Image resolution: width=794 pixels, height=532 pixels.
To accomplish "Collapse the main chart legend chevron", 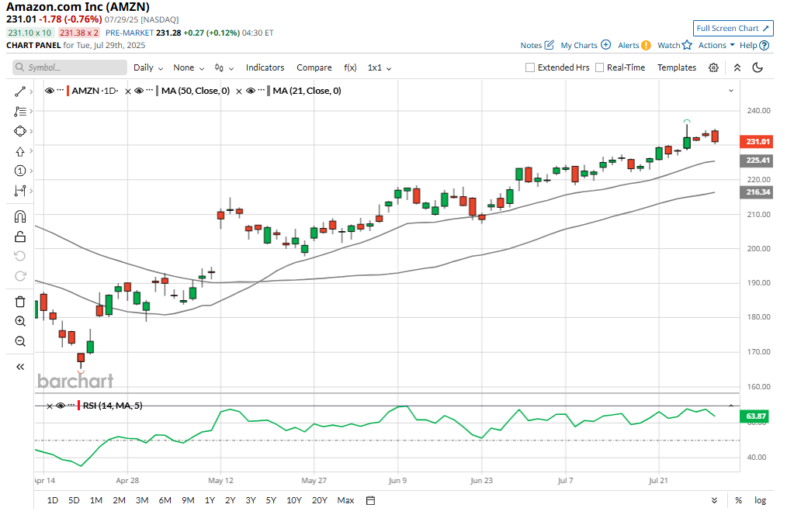I will coord(731,91).
